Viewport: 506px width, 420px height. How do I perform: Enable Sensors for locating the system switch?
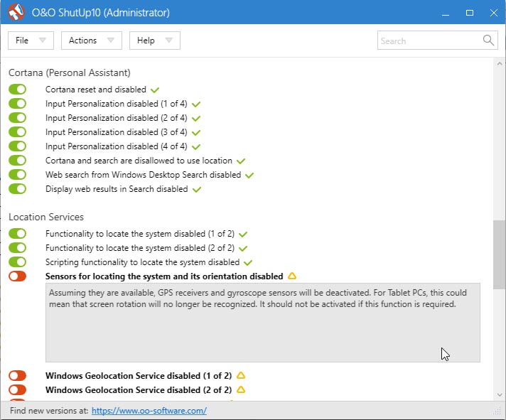tap(18, 276)
